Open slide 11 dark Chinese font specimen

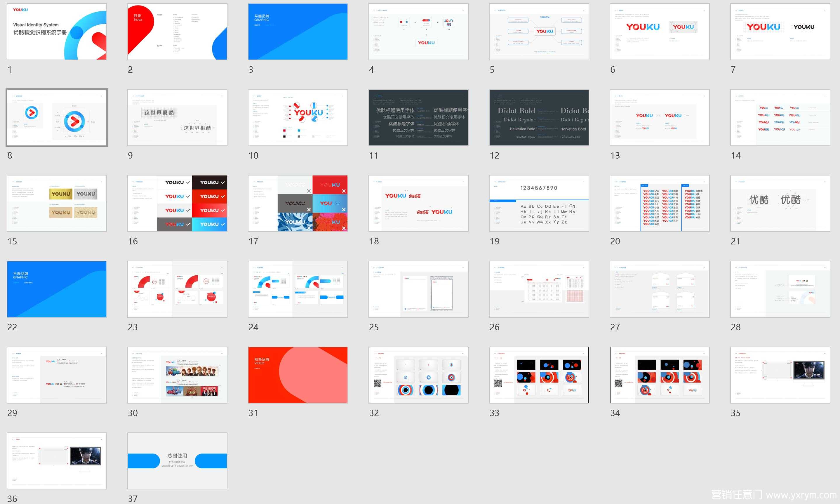coord(418,117)
